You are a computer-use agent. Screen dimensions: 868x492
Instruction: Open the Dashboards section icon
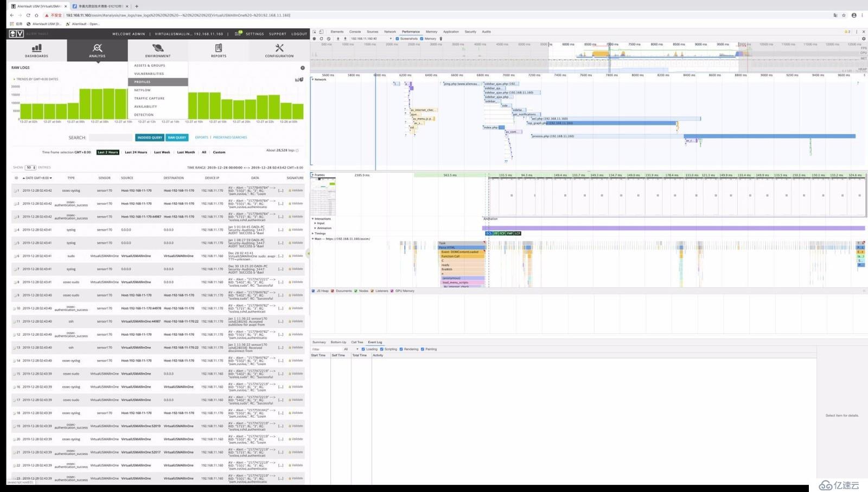[36, 48]
